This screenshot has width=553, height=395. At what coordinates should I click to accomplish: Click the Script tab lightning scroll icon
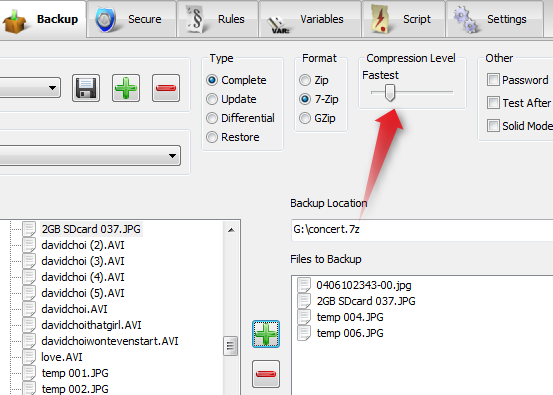click(380, 20)
